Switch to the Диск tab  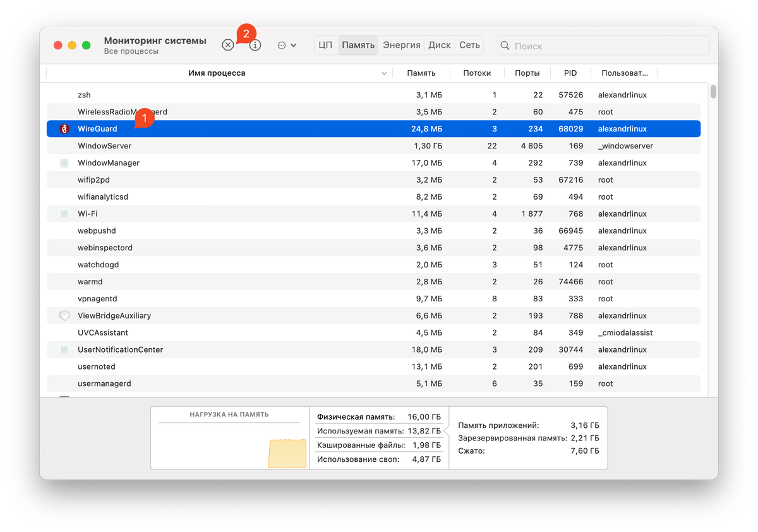[440, 45]
